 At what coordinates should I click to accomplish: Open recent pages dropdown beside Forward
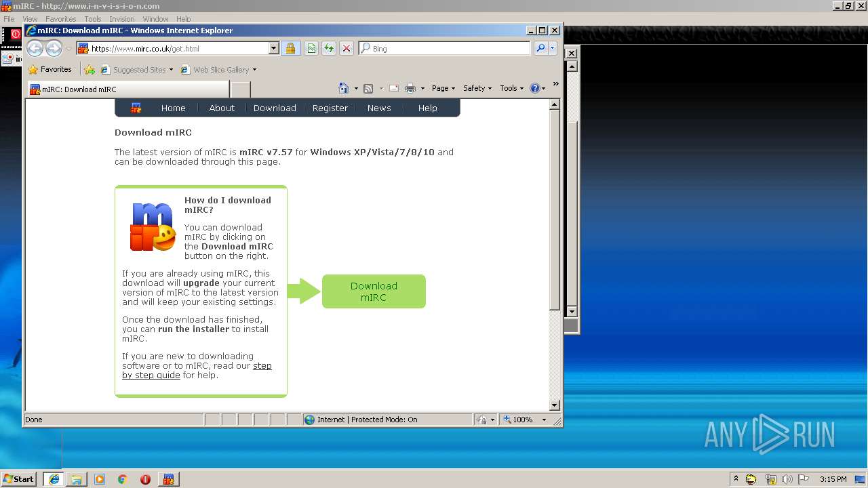pos(68,49)
